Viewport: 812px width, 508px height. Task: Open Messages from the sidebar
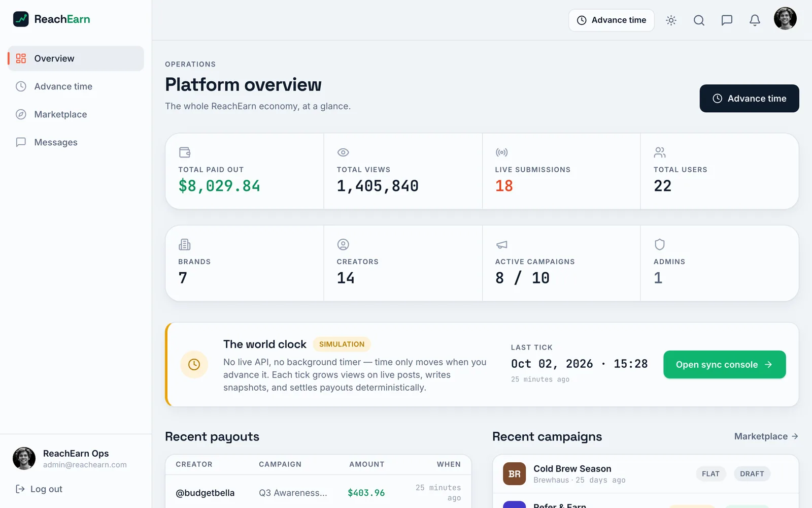coord(76,142)
